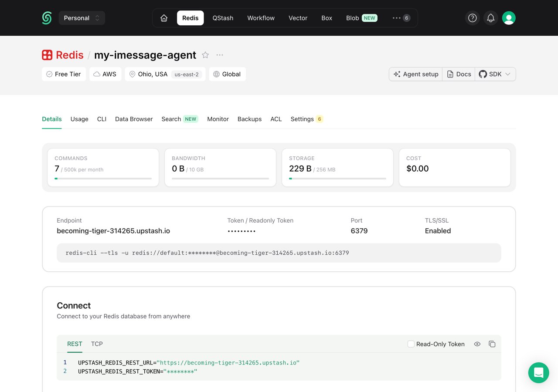Screen dimensions: 558x392
Task: Open the Box product tab
Action: 327,18
